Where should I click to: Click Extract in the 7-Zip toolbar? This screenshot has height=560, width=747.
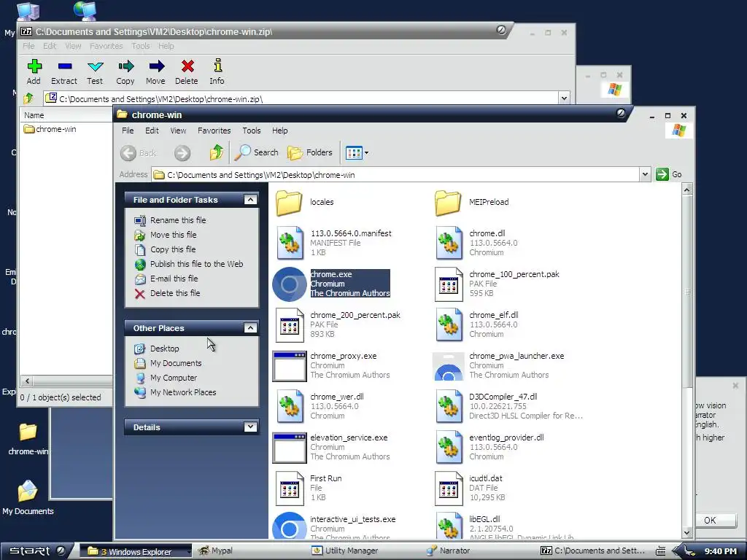tap(64, 72)
